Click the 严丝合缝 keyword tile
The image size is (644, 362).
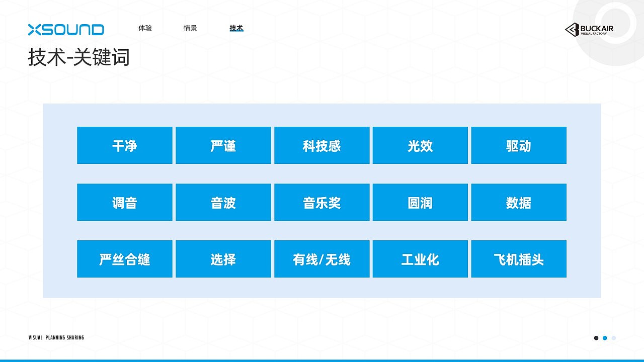tap(124, 258)
